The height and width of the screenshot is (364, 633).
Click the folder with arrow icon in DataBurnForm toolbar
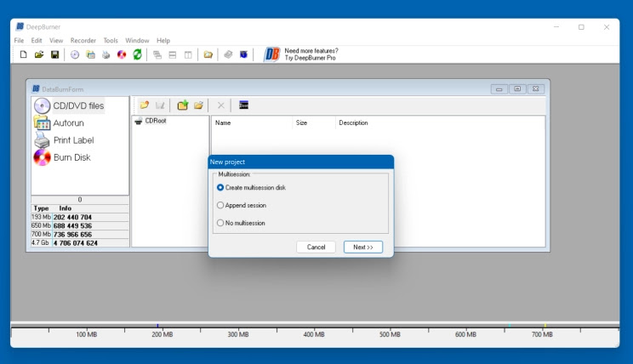(x=145, y=105)
